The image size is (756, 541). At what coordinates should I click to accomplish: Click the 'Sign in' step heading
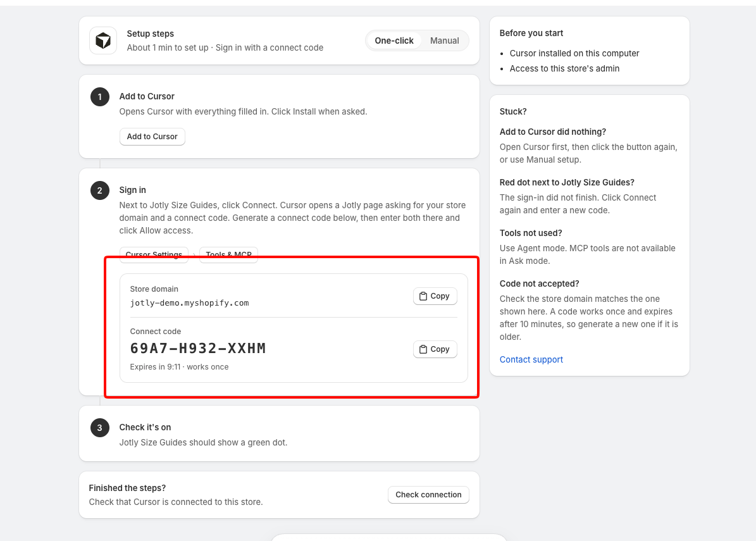(133, 190)
